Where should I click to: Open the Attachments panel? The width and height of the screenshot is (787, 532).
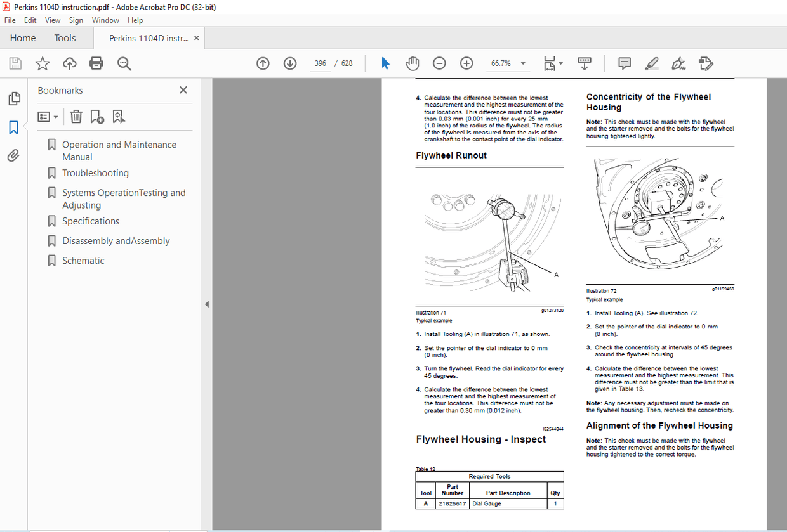(x=14, y=155)
